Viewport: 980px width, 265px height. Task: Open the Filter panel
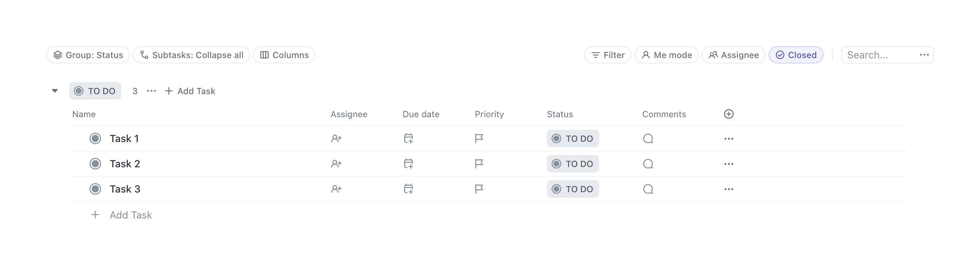coord(608,55)
